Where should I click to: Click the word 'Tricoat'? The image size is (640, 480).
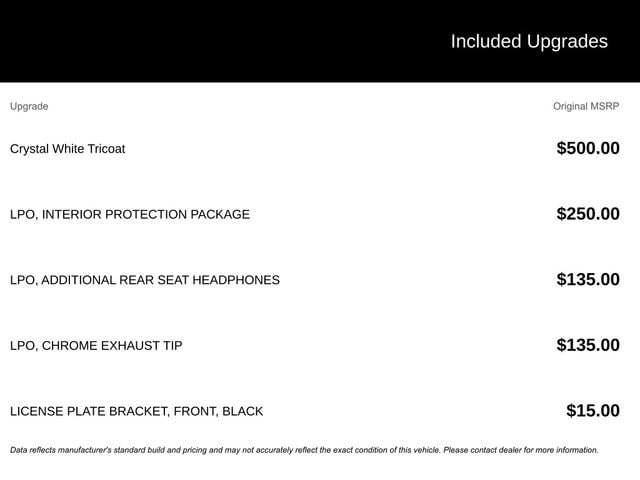click(103, 149)
